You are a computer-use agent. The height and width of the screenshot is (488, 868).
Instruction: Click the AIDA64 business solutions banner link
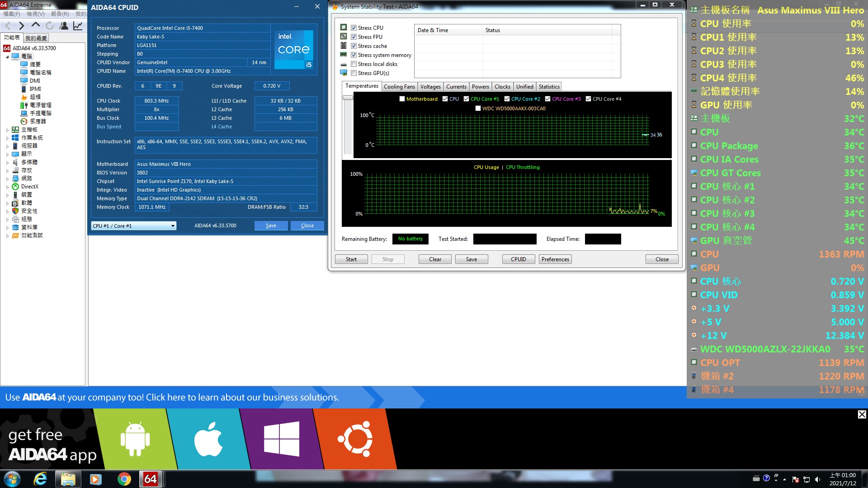click(x=172, y=398)
